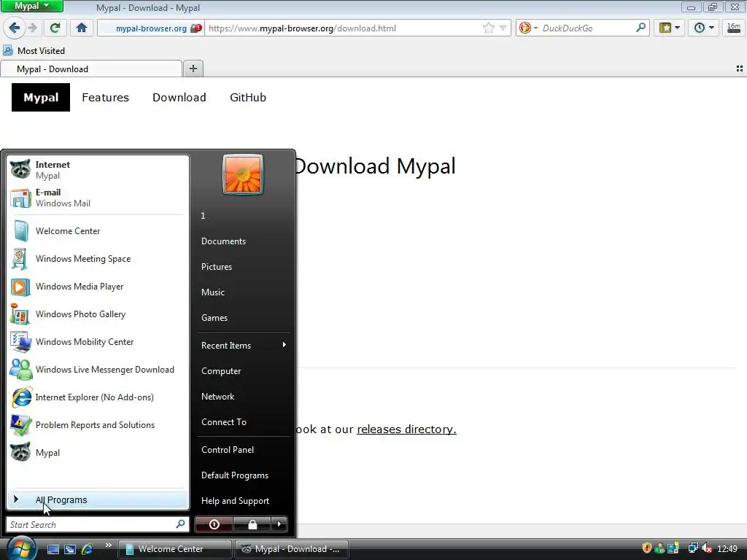The height and width of the screenshot is (560, 747).
Task: Click Show Desktop in Quick Launch
Action: pyautogui.click(x=53, y=549)
